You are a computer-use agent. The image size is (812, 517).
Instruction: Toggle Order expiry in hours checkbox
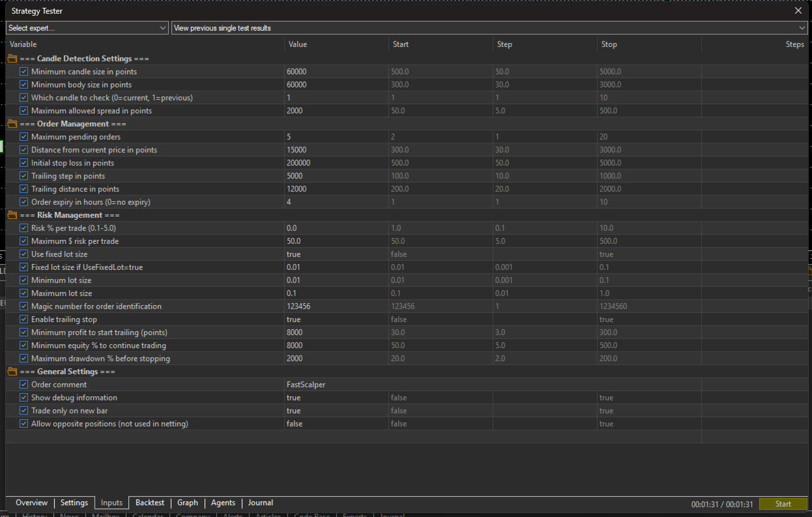click(x=24, y=202)
